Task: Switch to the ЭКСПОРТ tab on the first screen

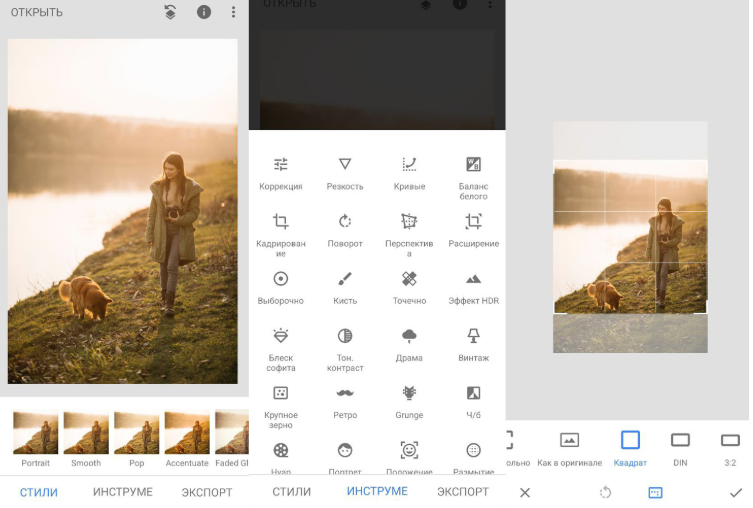Action: coord(207,492)
